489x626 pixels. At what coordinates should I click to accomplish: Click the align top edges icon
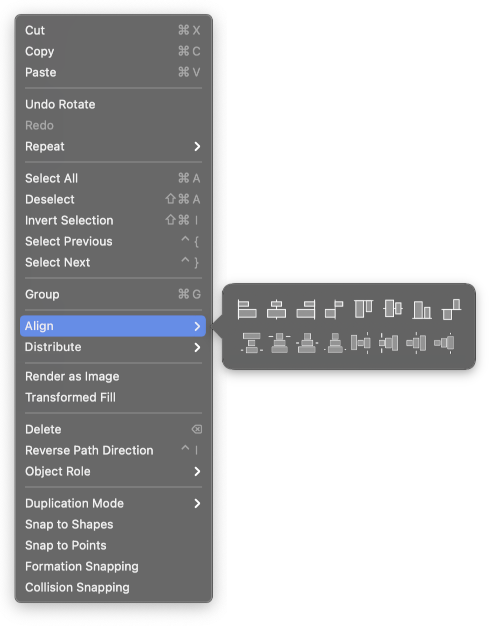pyautogui.click(x=363, y=309)
